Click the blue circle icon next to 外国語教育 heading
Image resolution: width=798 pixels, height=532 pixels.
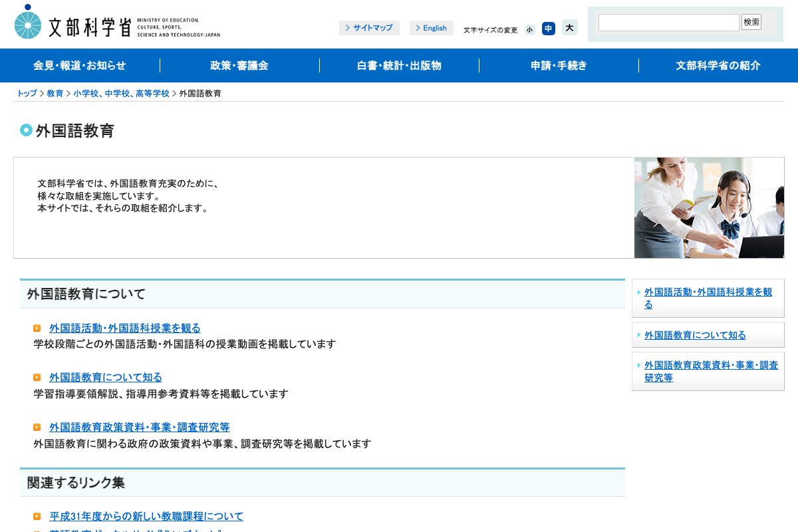(26, 130)
